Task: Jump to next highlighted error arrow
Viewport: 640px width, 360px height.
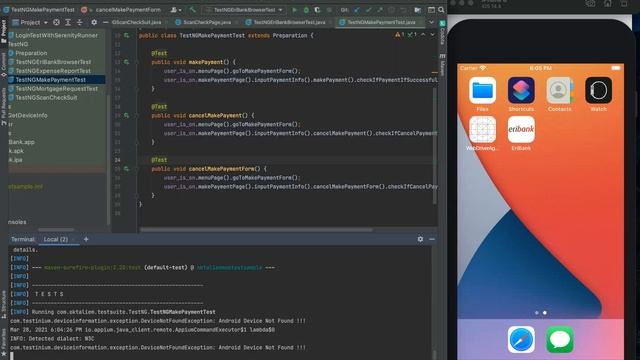Action: tap(432, 35)
